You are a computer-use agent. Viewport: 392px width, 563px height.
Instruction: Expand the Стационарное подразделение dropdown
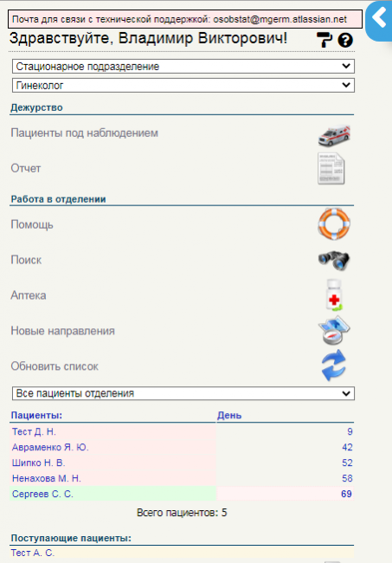[x=183, y=67]
